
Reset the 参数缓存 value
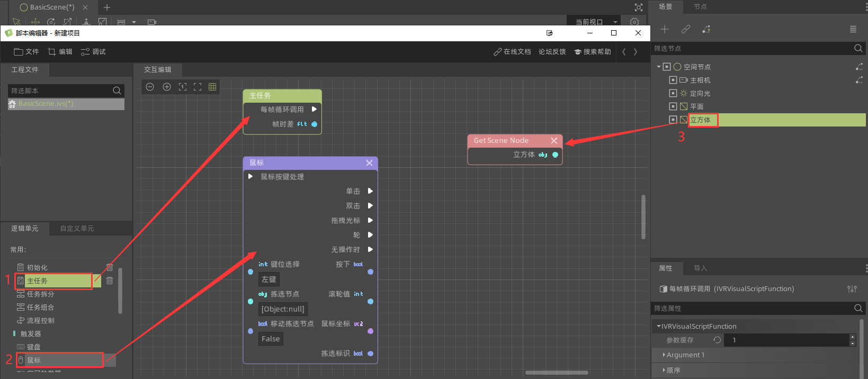click(x=717, y=340)
